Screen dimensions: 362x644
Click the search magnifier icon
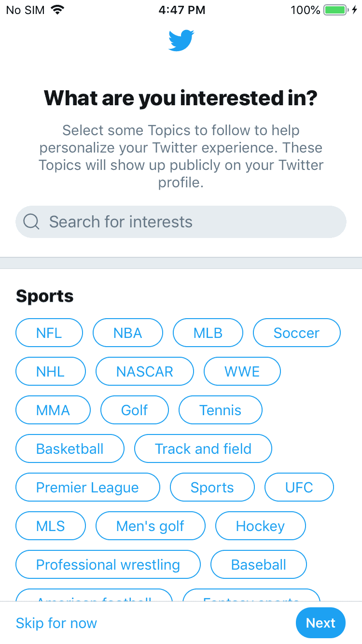31,222
